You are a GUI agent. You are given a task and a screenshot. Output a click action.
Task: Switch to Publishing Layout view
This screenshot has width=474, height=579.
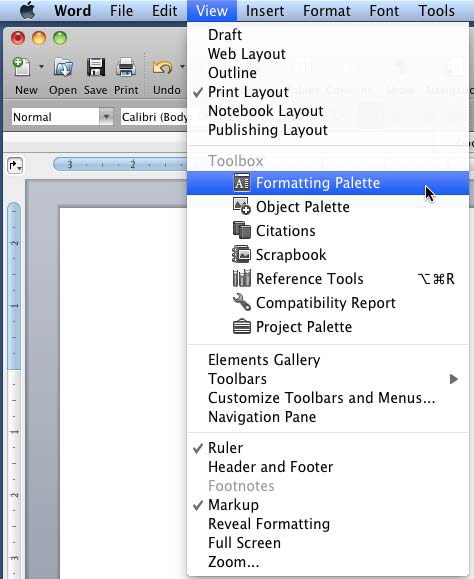click(328, 130)
